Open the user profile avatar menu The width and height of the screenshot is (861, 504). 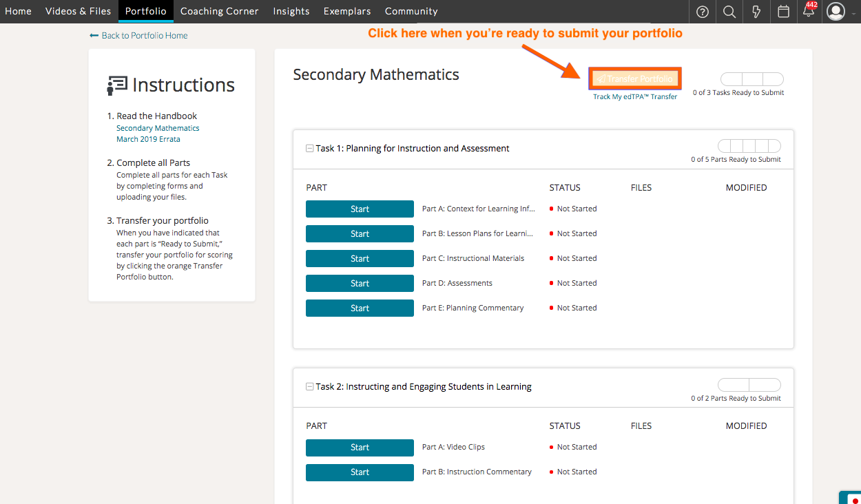[836, 12]
